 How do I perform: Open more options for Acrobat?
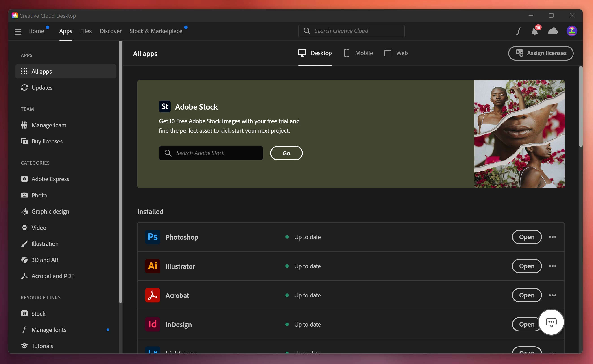553,295
